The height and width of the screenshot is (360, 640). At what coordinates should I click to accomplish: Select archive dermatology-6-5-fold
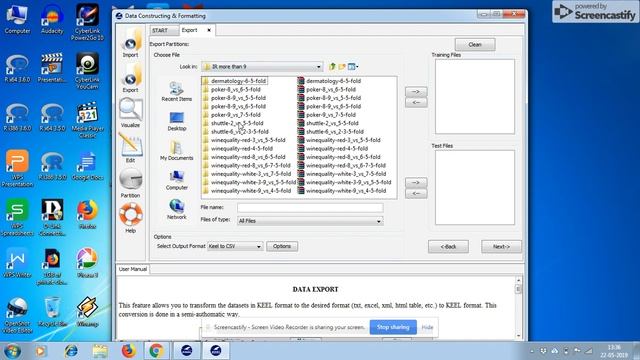click(x=329, y=81)
